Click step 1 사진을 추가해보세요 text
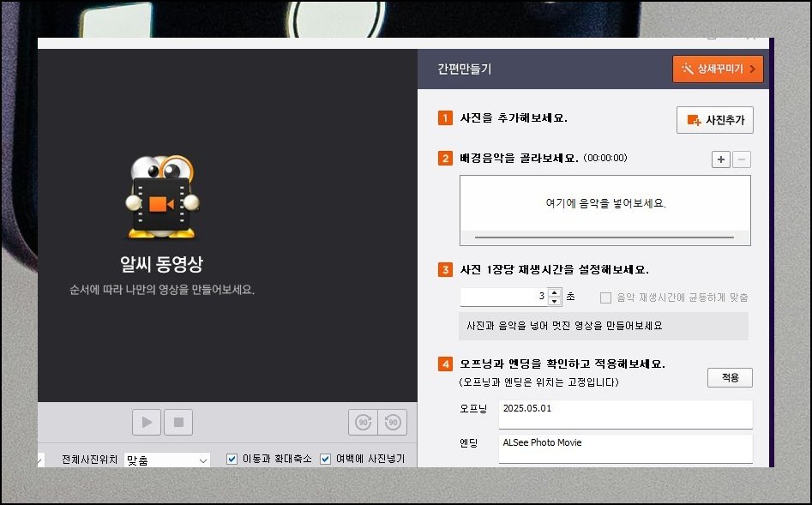 (514, 118)
